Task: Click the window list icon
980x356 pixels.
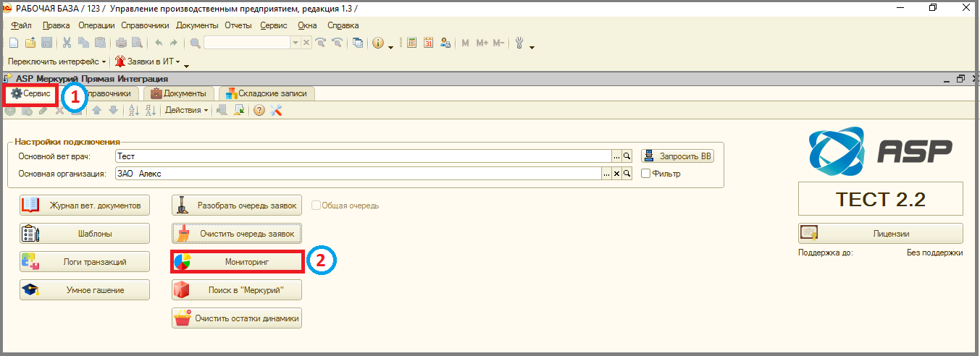Action: 358,43
